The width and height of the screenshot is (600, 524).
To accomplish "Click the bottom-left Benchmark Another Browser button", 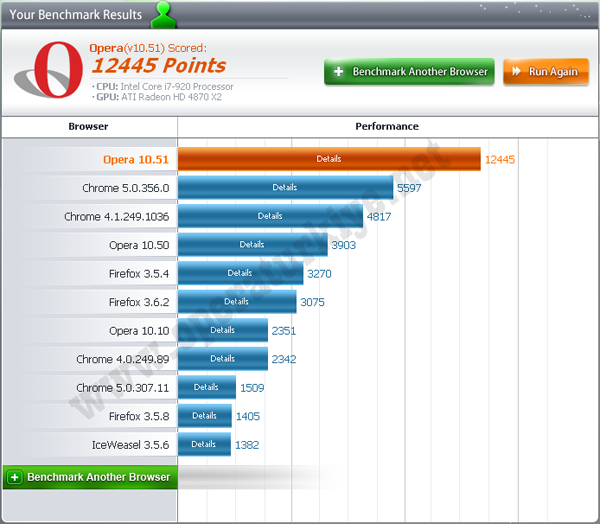I will pyautogui.click(x=90, y=477).
